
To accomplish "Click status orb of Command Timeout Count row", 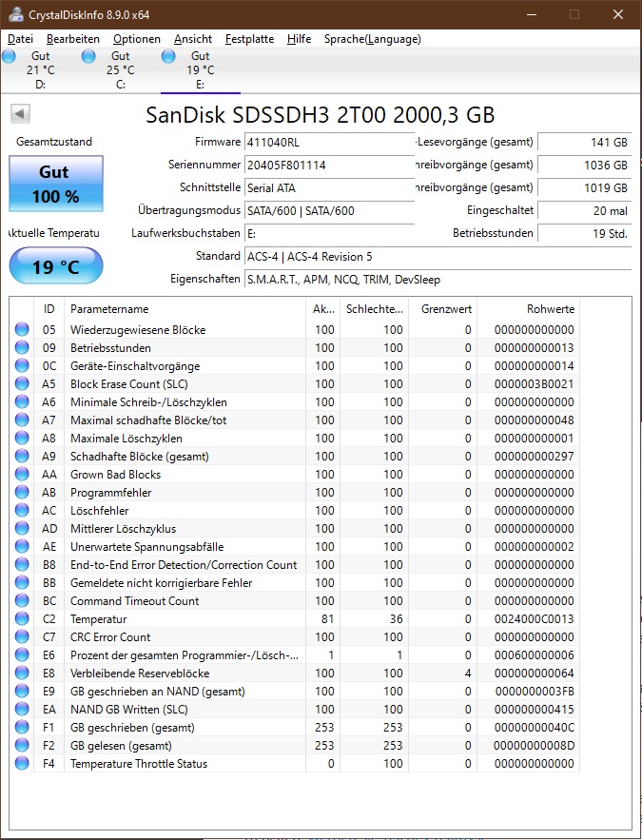I will click(x=22, y=600).
